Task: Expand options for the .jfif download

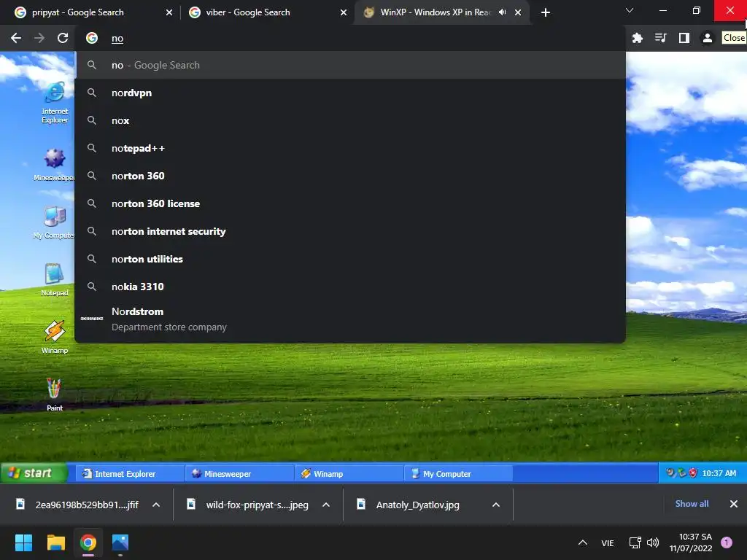Action: (156, 505)
